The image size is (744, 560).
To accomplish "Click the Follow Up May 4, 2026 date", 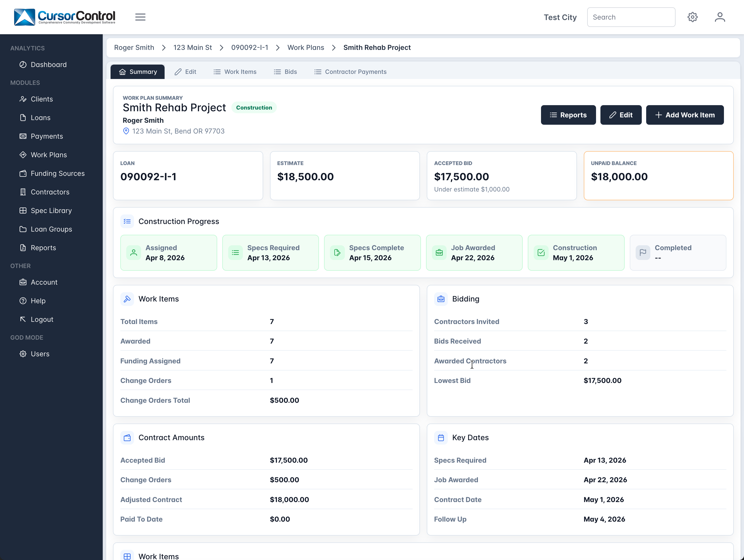I will [x=604, y=519].
